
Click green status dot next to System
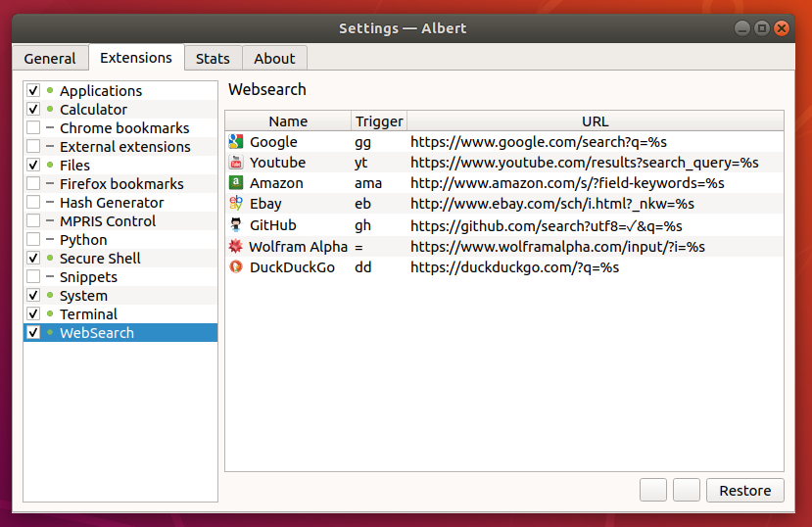click(x=50, y=295)
